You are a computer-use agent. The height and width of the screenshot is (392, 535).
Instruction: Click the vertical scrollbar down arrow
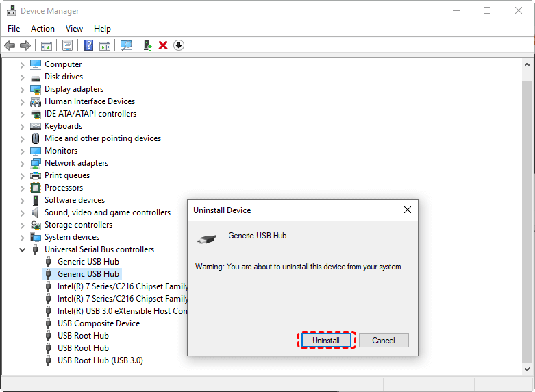coord(527,368)
